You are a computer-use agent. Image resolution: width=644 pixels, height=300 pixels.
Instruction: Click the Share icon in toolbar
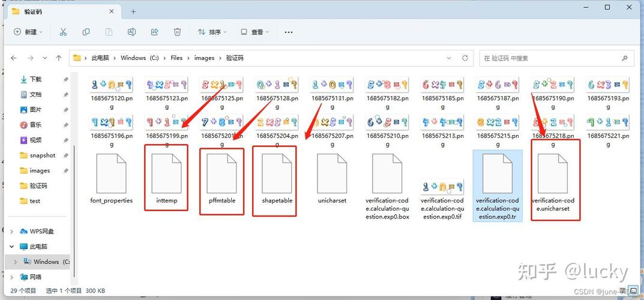155,32
